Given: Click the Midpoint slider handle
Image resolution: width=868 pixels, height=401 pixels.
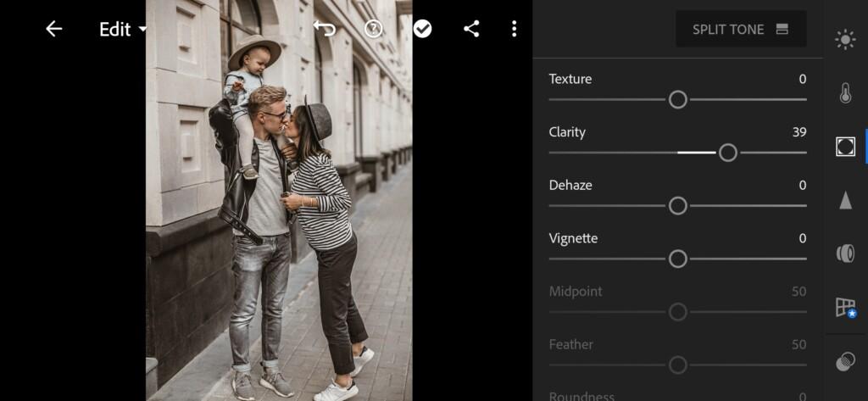Looking at the screenshot, I should (677, 312).
